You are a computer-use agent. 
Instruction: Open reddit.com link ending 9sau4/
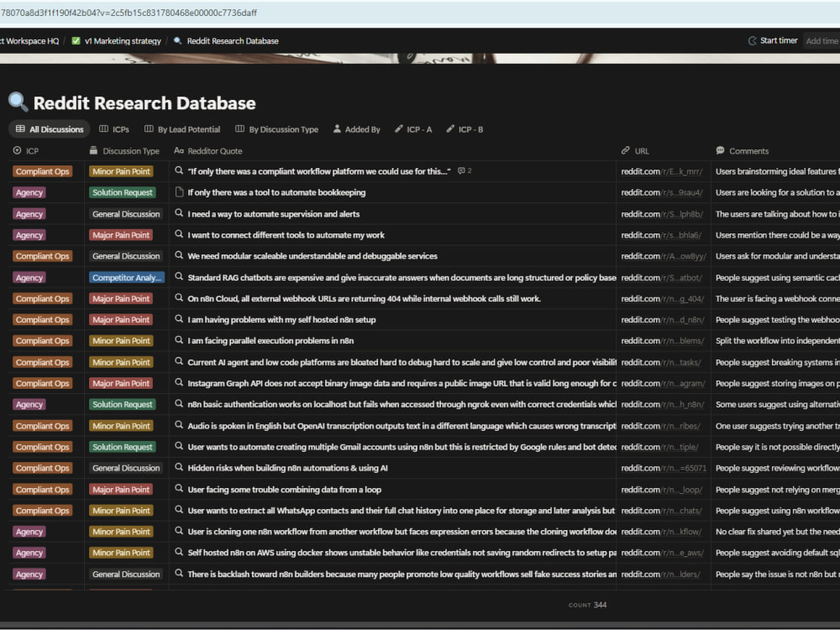pyautogui.click(x=662, y=192)
